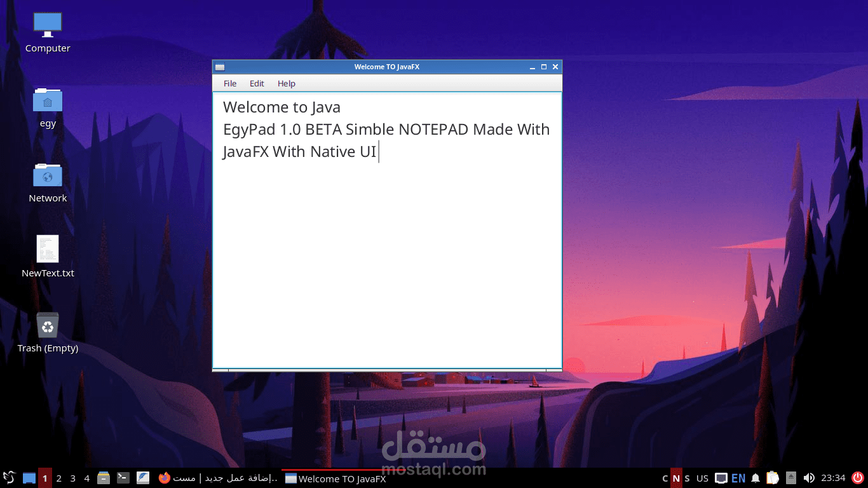Image resolution: width=868 pixels, height=488 pixels.
Task: Switch to workspace 3
Action: point(73,478)
